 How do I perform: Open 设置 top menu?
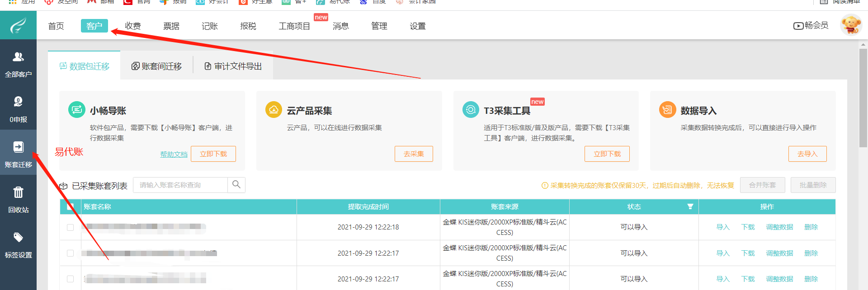coord(418,26)
